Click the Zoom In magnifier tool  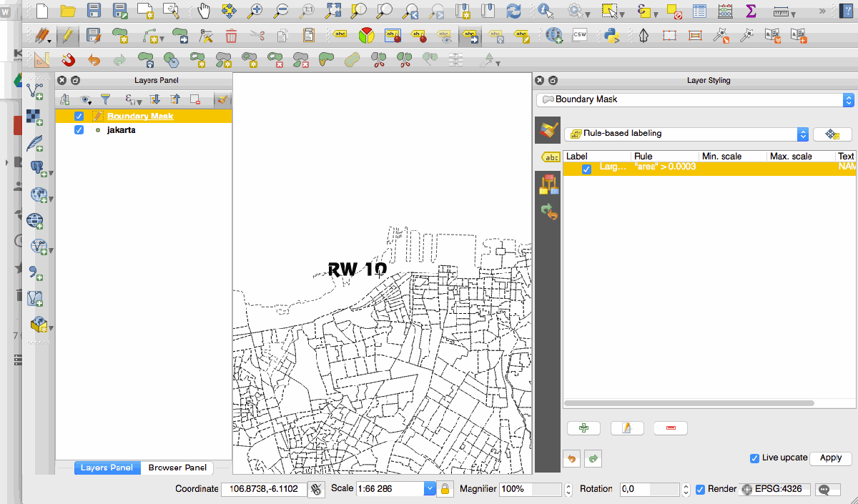(x=255, y=11)
